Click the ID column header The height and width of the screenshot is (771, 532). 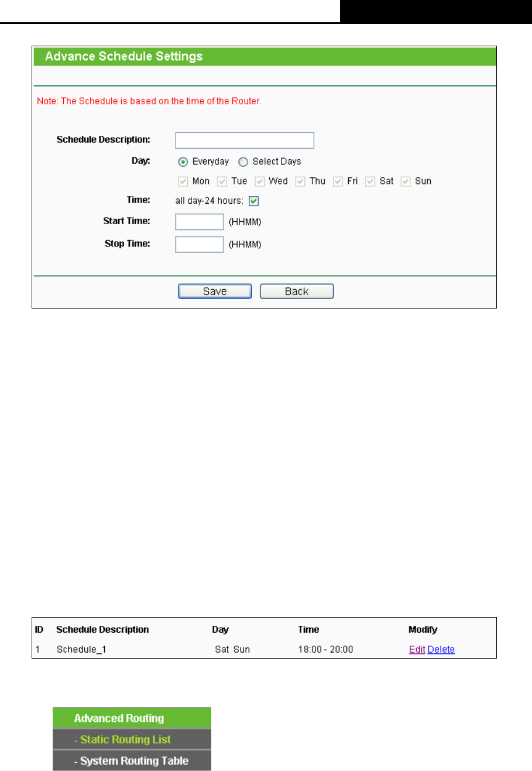tap(39, 630)
